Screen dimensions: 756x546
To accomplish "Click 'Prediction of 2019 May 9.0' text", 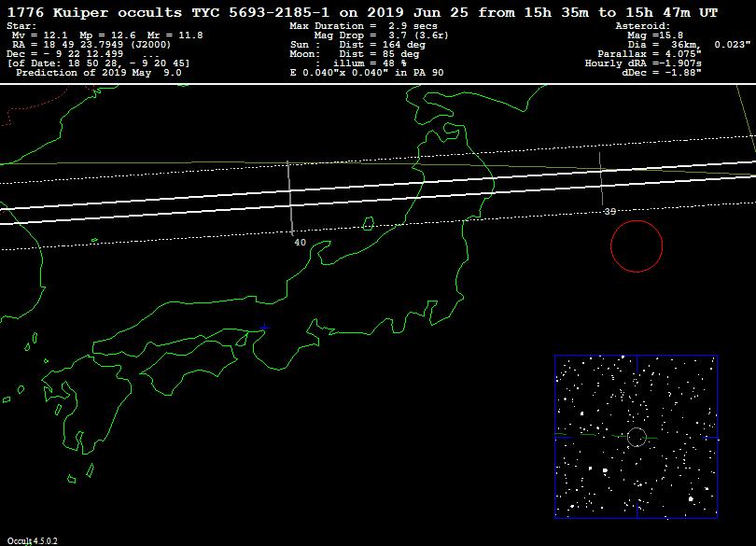I will click(99, 73).
